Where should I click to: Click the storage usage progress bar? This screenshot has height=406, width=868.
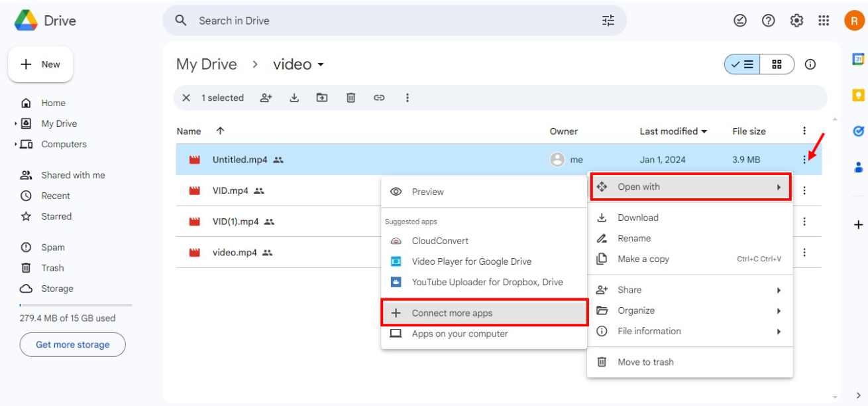pyautogui.click(x=76, y=305)
